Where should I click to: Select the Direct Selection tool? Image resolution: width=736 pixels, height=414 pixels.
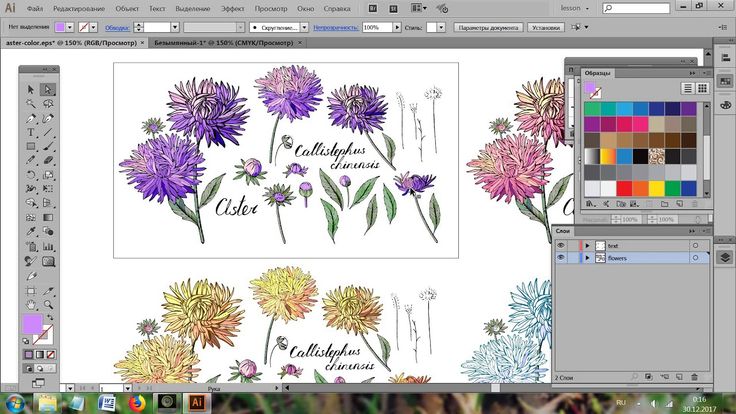pos(48,90)
